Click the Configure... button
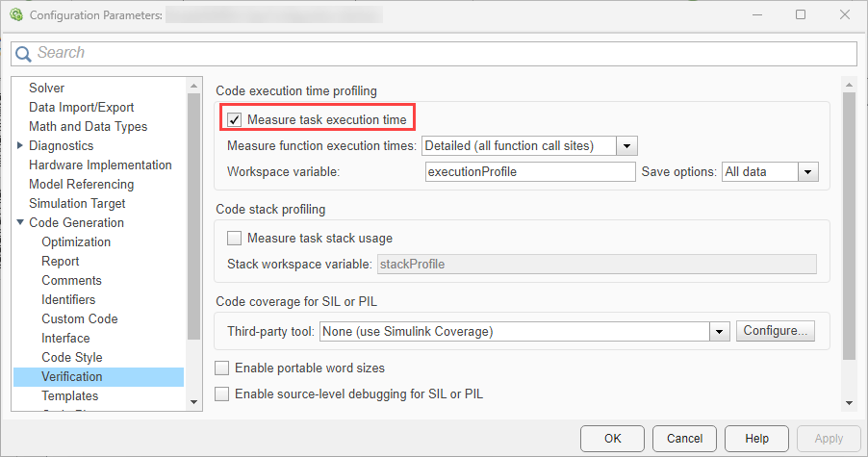The height and width of the screenshot is (457, 868). 776,331
